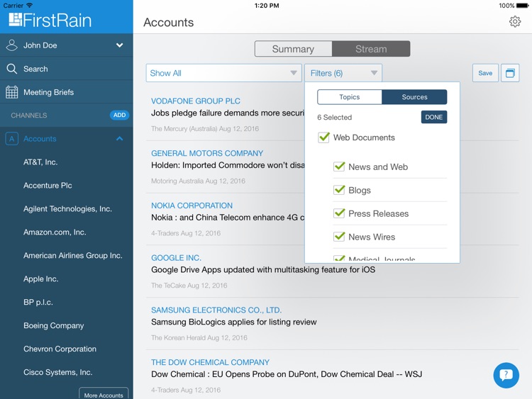Select Apple Inc. account
Image resolution: width=532 pixels, height=399 pixels.
(x=40, y=279)
